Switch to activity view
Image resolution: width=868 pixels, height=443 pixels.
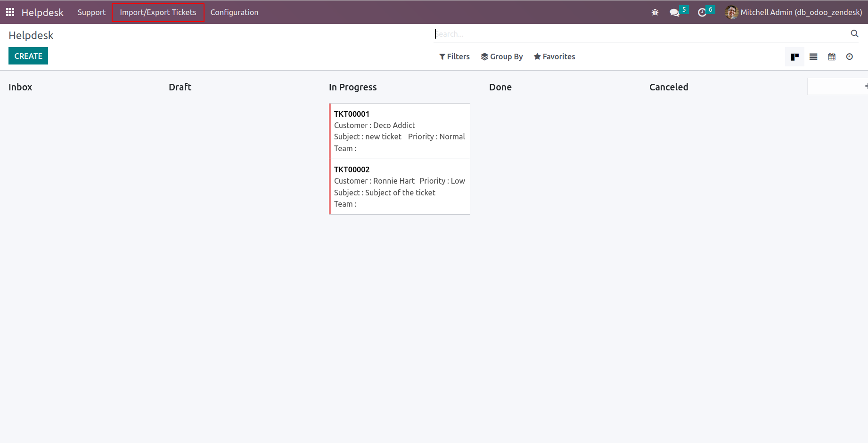(850, 56)
